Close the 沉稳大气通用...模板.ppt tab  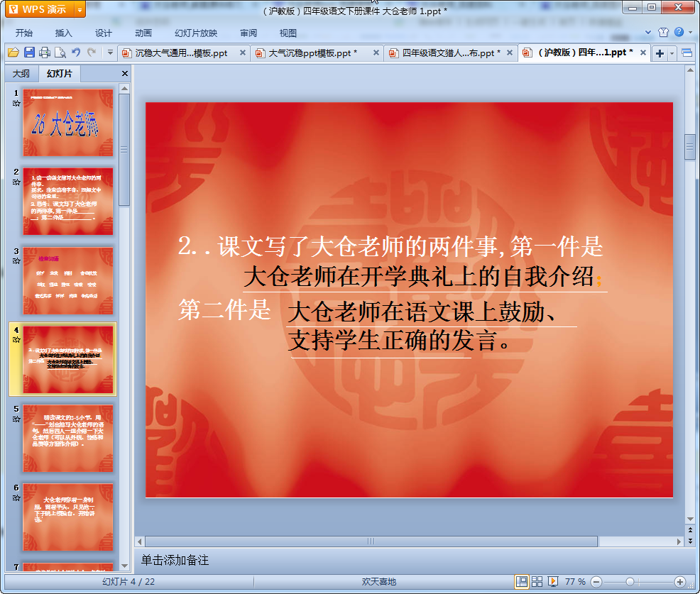coord(242,53)
